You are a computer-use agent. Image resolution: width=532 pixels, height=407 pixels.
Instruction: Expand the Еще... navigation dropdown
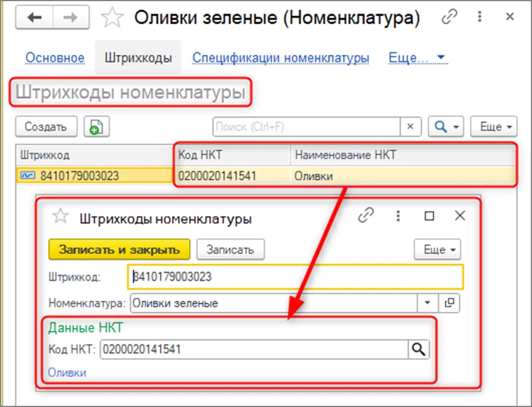point(418,58)
